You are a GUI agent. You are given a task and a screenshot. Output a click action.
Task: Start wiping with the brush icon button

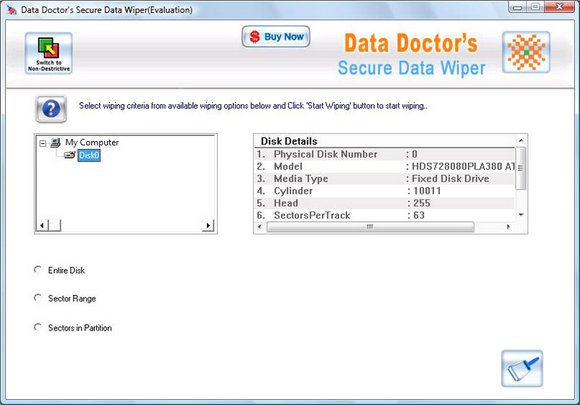click(522, 368)
